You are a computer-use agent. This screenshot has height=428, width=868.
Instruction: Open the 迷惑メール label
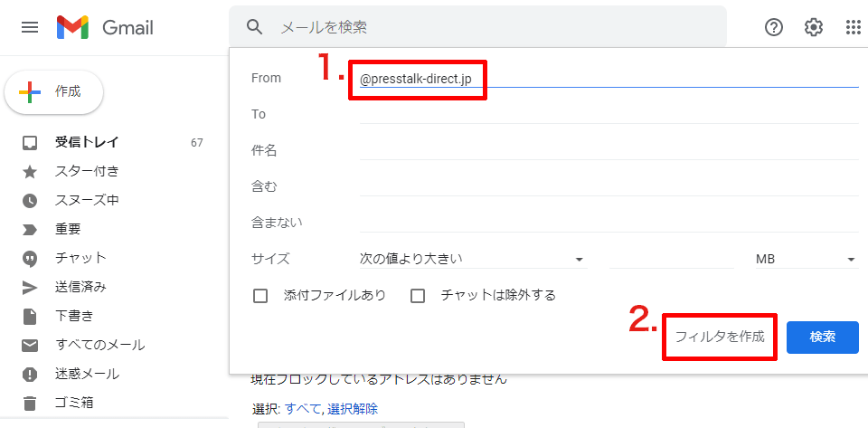pos(87,374)
